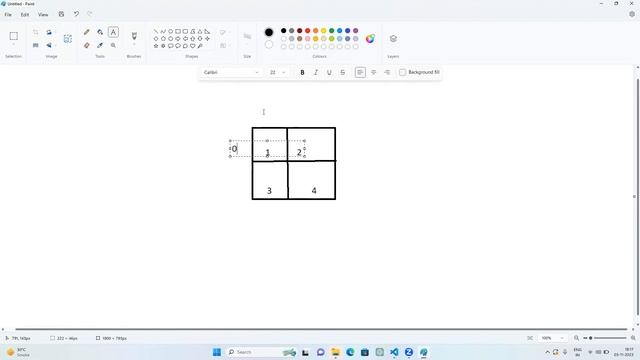The height and width of the screenshot is (360, 640).
Task: Click the vertical canvas scrollbar
Action: (x=638, y=196)
